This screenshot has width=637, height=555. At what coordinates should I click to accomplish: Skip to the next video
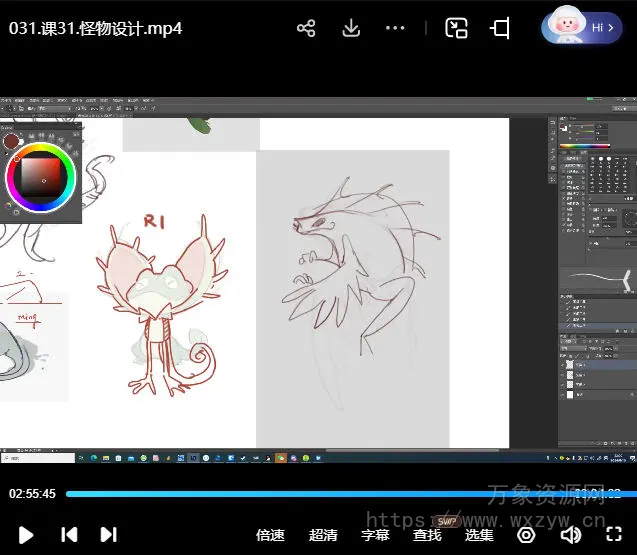pyautogui.click(x=109, y=535)
